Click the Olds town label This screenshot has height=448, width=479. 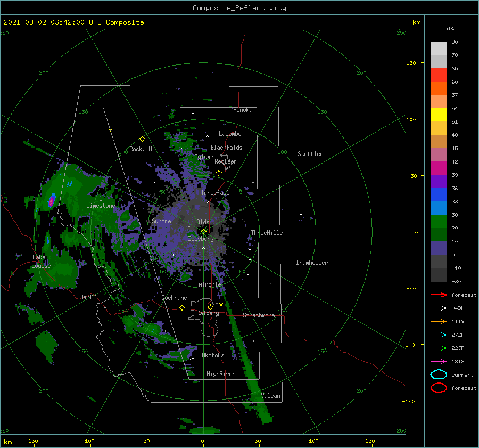[203, 222]
